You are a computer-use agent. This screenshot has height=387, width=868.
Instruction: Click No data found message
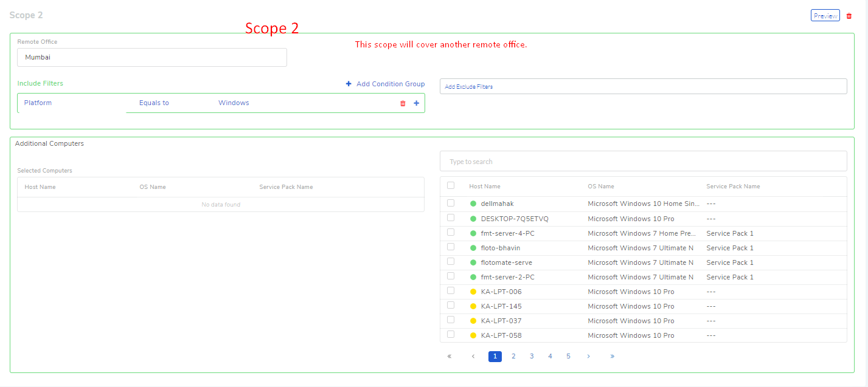click(x=221, y=205)
